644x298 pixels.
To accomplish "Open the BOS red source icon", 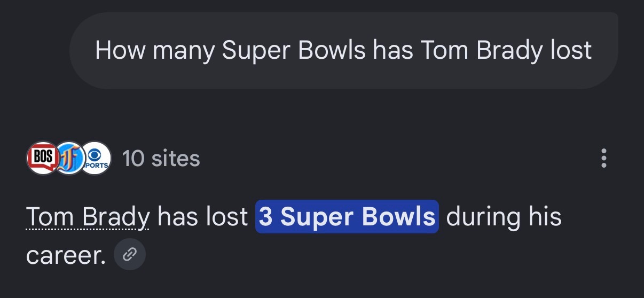I will point(42,158).
